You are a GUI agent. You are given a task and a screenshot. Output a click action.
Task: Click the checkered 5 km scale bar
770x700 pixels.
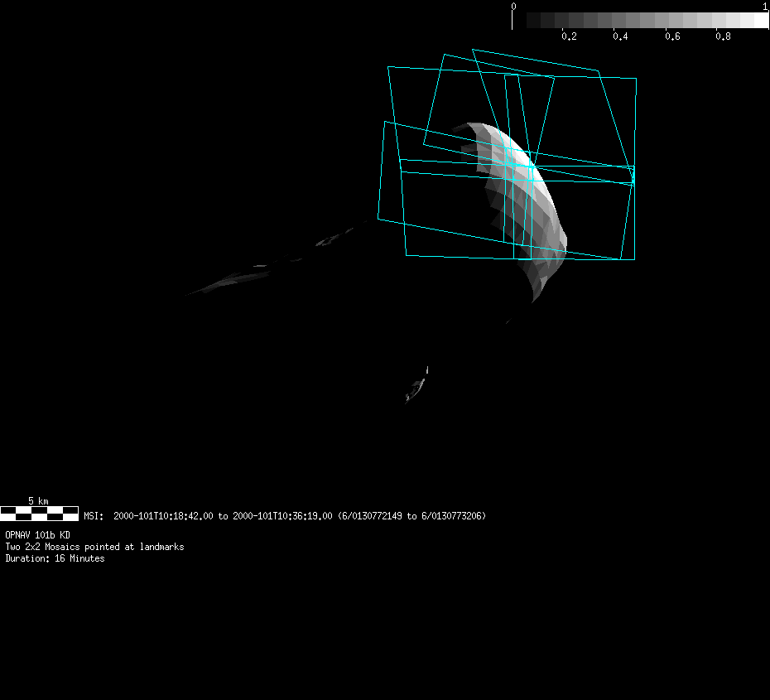pyautogui.click(x=39, y=514)
